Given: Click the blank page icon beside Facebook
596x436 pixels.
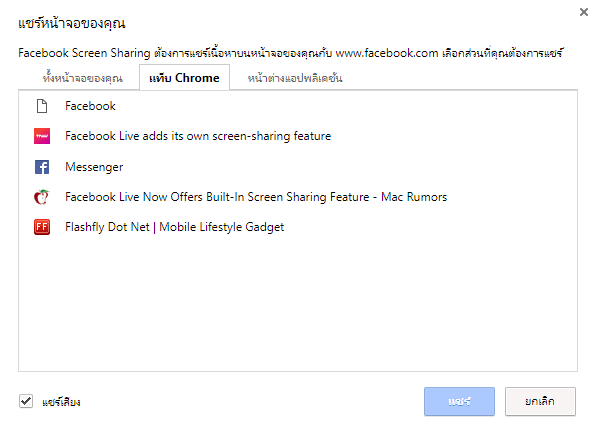Looking at the screenshot, I should click(42, 106).
